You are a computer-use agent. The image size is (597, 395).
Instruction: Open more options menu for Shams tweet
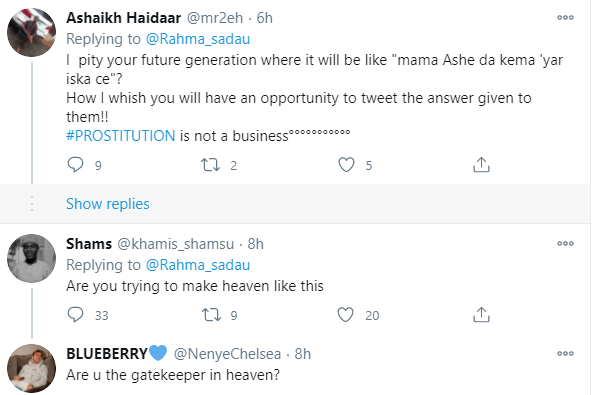(565, 243)
